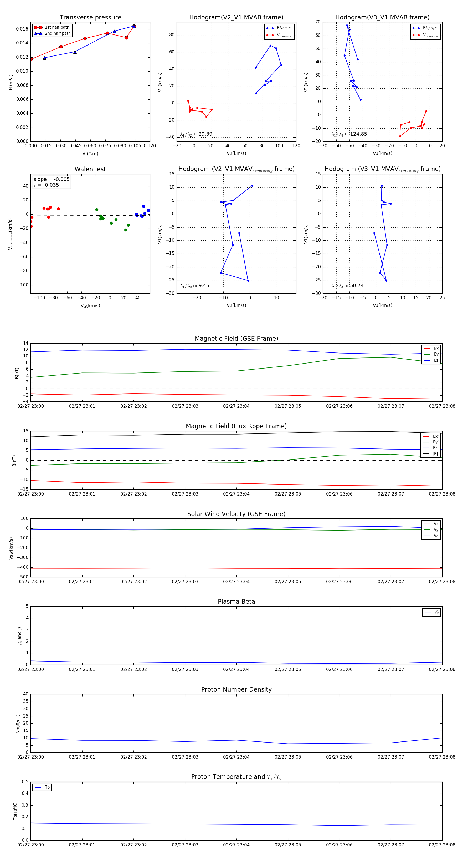This screenshot has height=868, width=473.
Task: Click the WalenTest plot title
Action: [x=90, y=169]
